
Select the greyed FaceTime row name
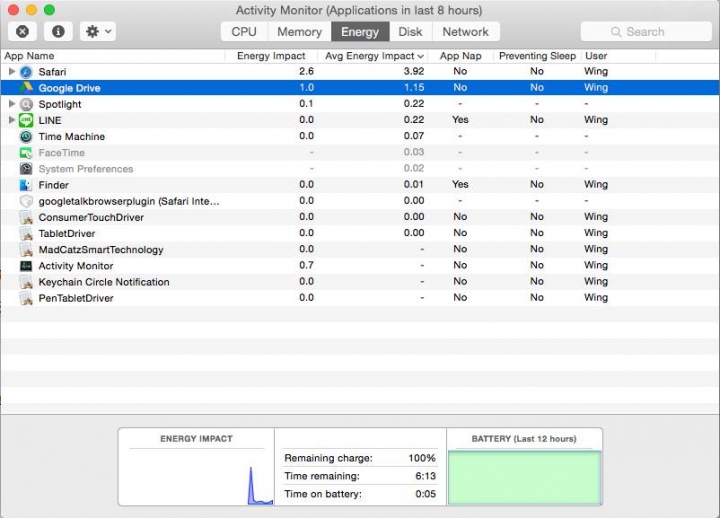(62, 152)
